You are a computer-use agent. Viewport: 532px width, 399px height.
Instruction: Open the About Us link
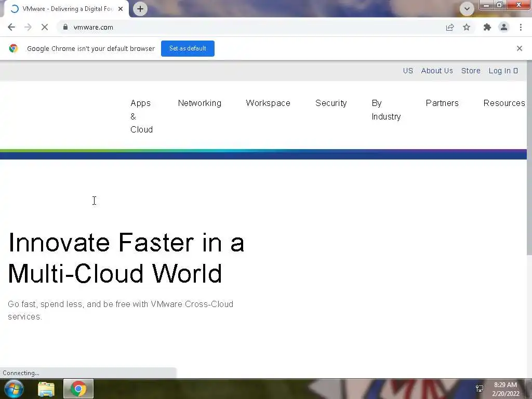[437, 71]
